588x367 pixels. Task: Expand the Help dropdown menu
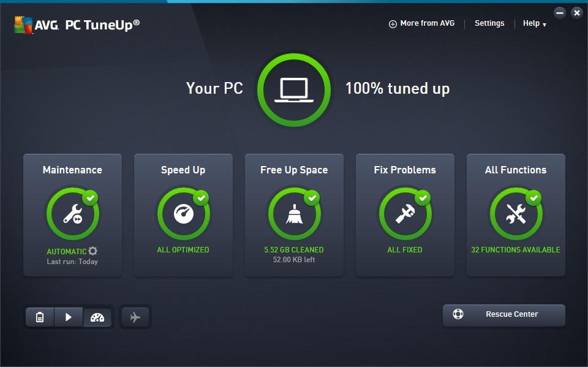pos(535,24)
